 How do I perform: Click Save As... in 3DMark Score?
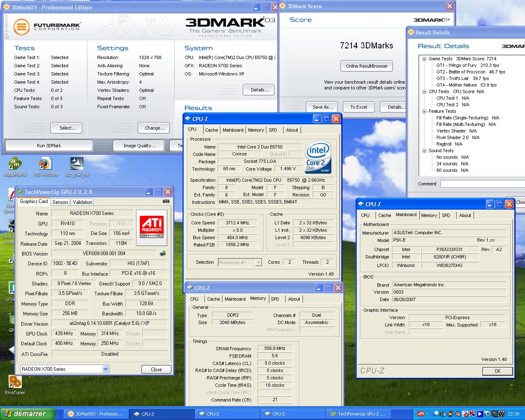[322, 107]
